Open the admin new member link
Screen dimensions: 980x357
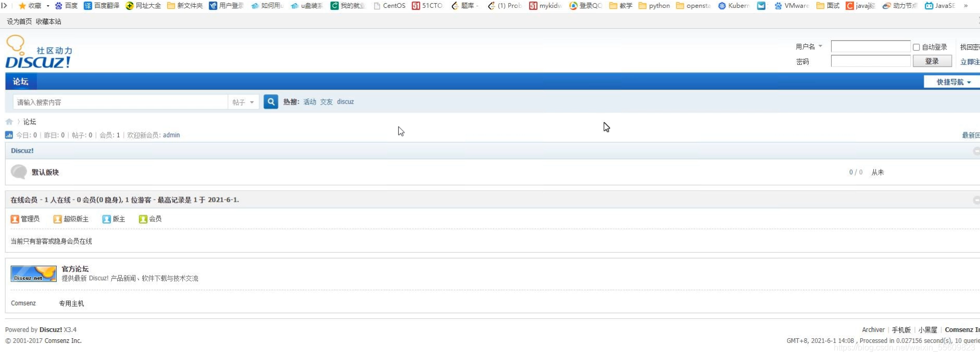click(x=171, y=135)
